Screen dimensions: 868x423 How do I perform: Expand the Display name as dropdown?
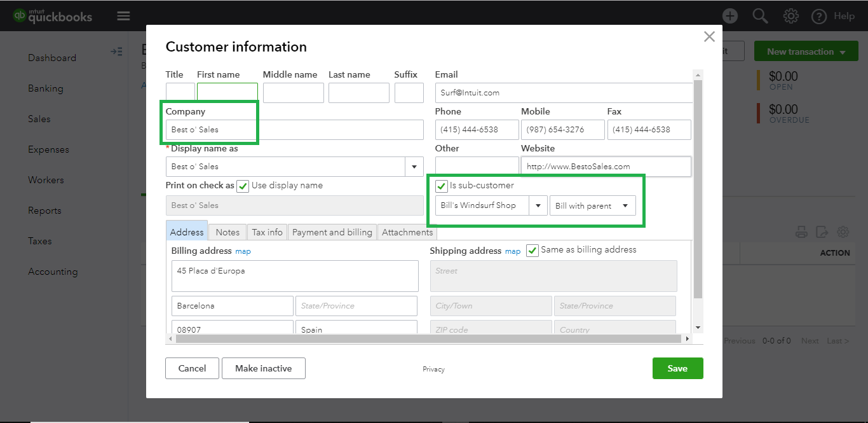(x=414, y=167)
